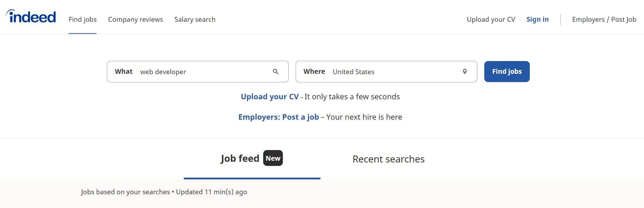644x208 pixels.
Task: Click the magnifier icon in the What field
Action: [x=276, y=72]
